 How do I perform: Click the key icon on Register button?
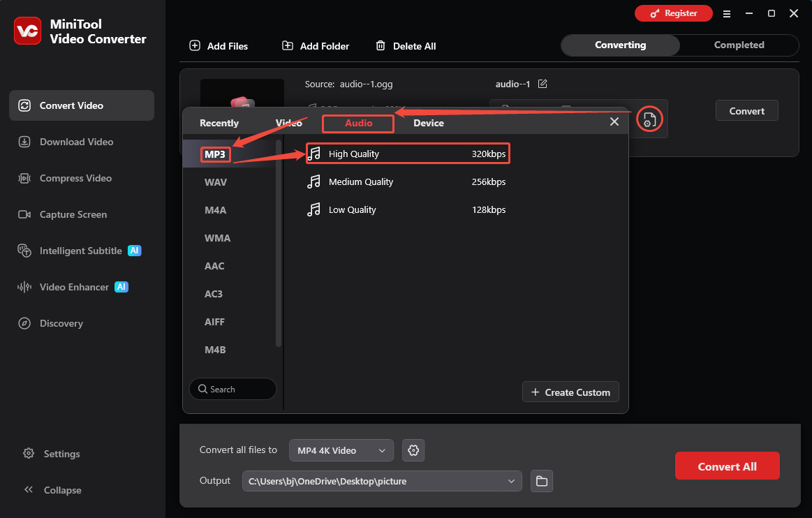pos(655,13)
